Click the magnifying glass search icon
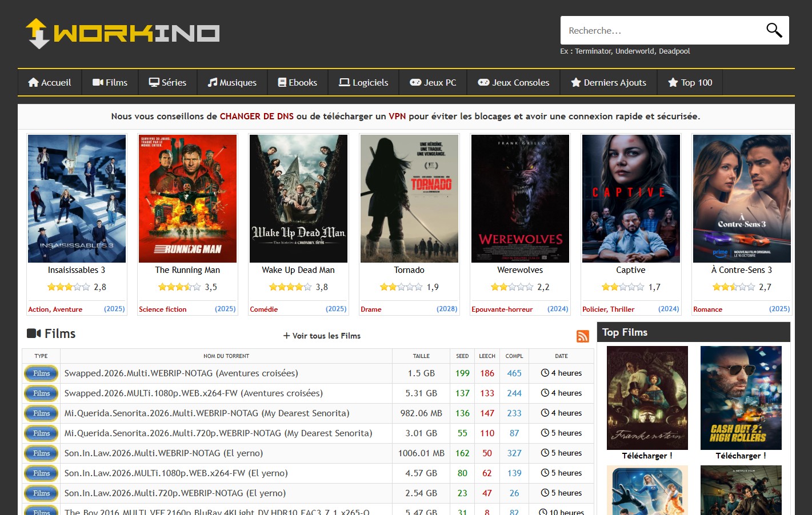Viewport: 812px width, 515px height. (774, 30)
